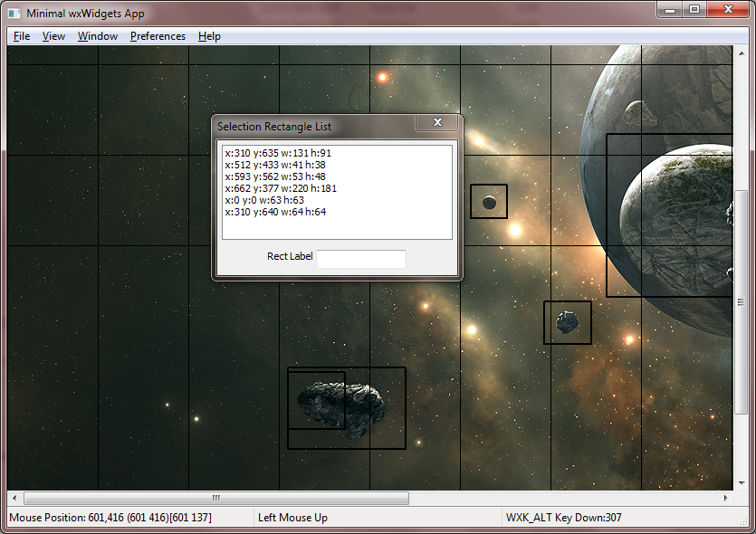
Task: Close the Selection Rectangle List dialog
Action: [437, 123]
